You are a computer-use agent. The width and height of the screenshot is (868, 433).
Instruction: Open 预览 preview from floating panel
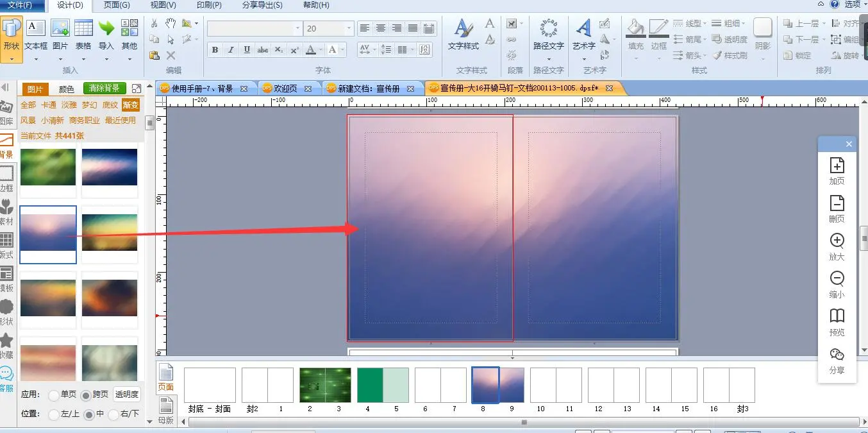coord(837,322)
